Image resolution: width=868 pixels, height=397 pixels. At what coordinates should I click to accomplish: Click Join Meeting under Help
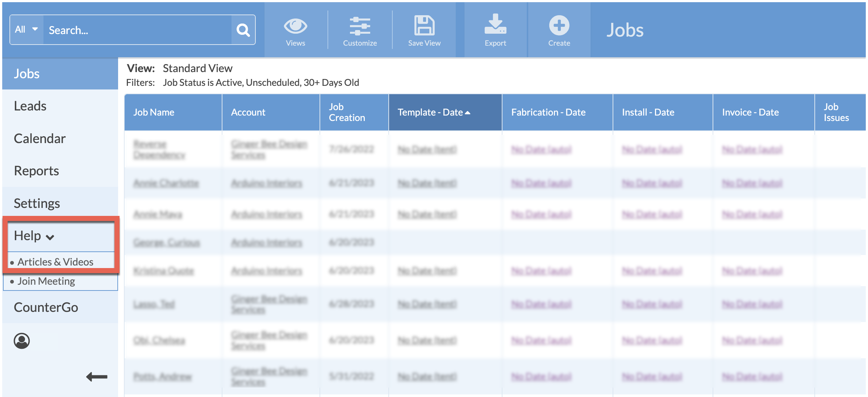coord(46,281)
